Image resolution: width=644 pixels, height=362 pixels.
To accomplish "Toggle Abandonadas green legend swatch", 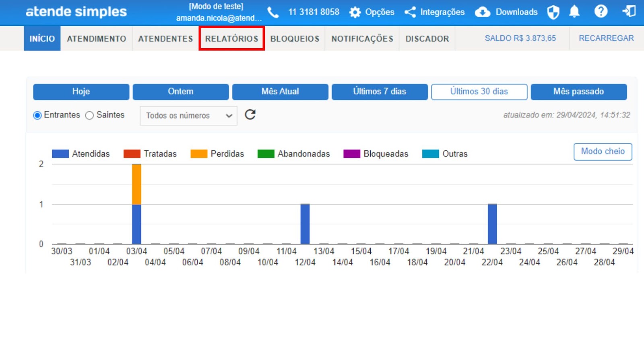I will pos(266,154).
